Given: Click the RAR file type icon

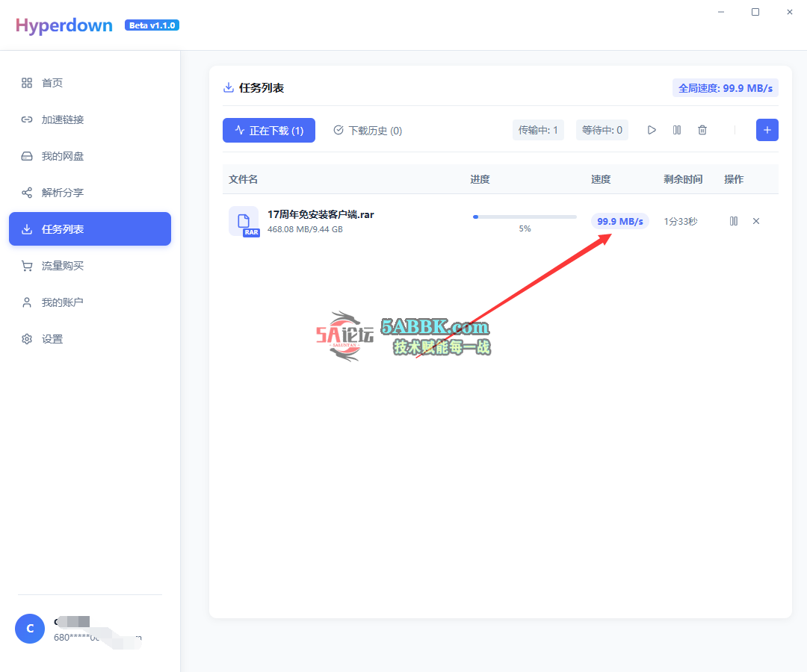Looking at the screenshot, I should pos(244,221).
